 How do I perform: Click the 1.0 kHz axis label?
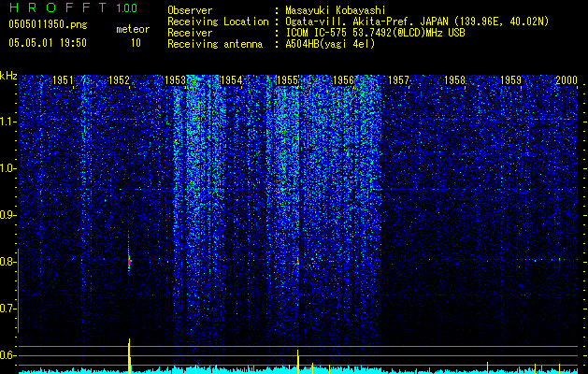7,168
